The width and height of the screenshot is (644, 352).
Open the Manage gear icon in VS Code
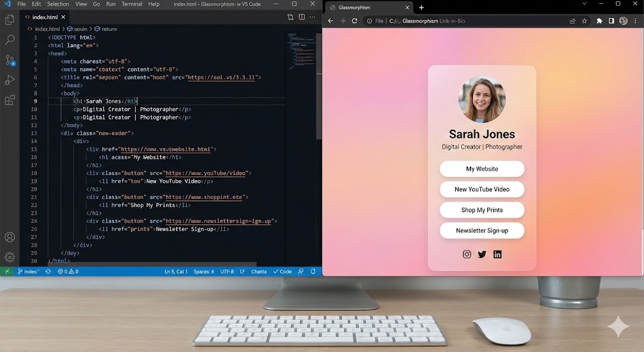click(9, 257)
